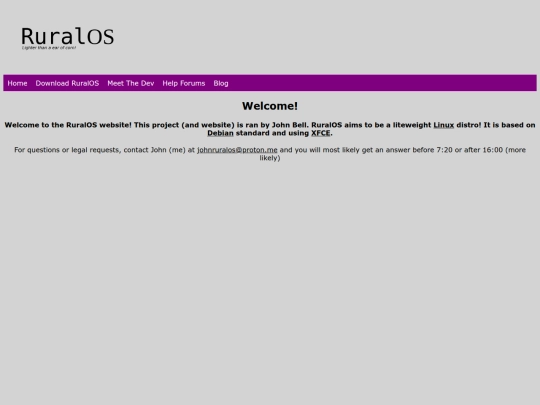The image size is (540, 405).
Task: Follow the Debian hyperlink
Action: pos(220,133)
